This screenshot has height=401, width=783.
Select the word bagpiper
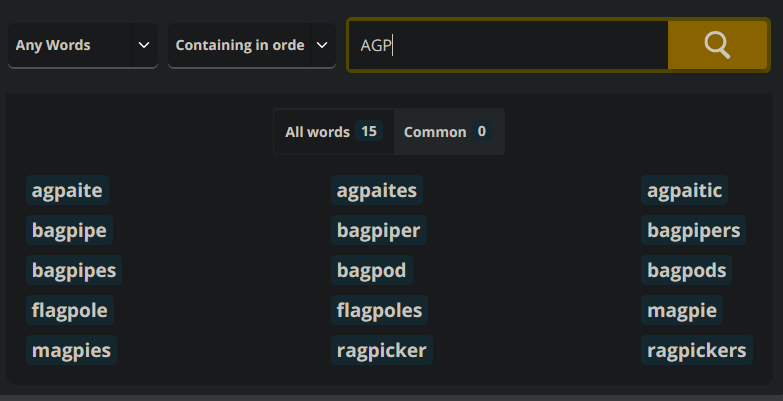[379, 230]
